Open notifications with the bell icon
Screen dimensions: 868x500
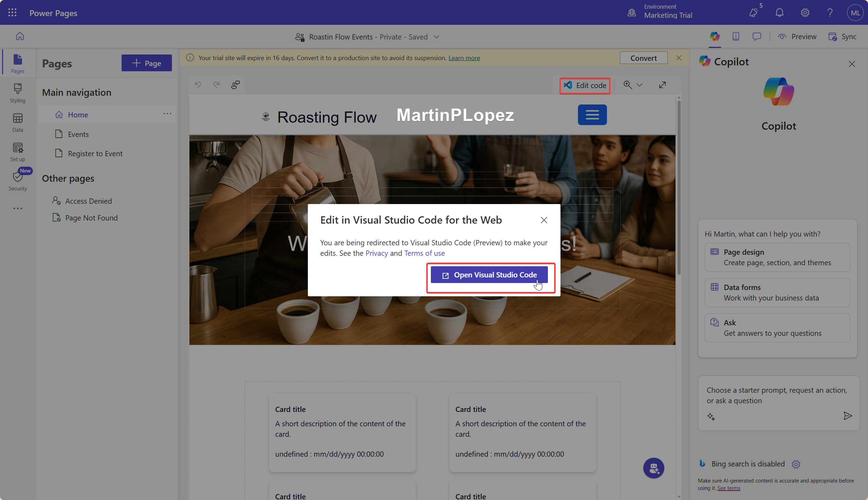click(779, 13)
